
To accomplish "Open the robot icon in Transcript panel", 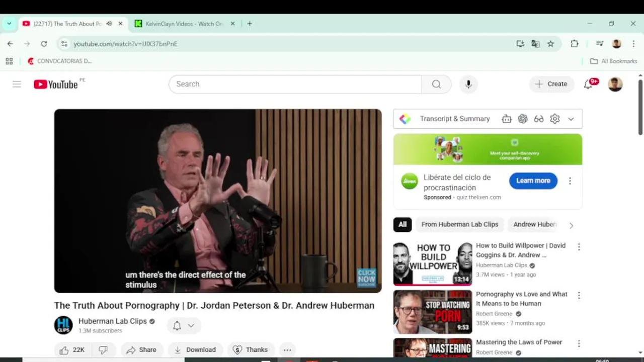I will 507,119.
